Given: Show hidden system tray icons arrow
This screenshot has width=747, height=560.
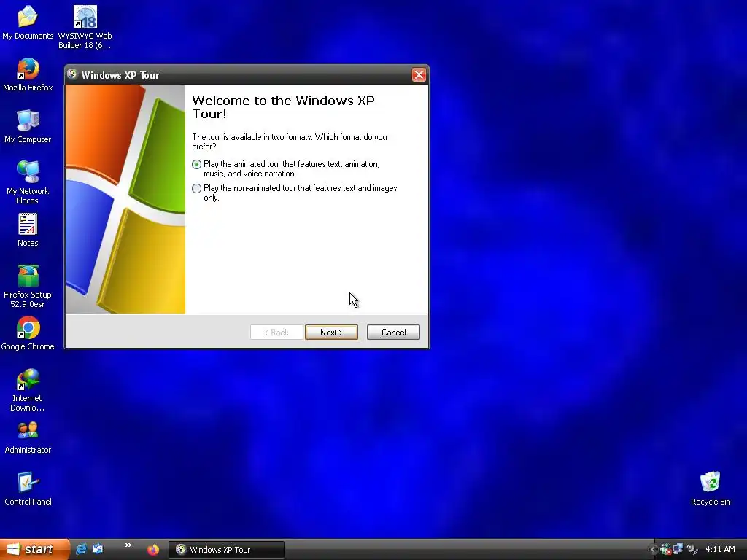Looking at the screenshot, I should (x=653, y=550).
